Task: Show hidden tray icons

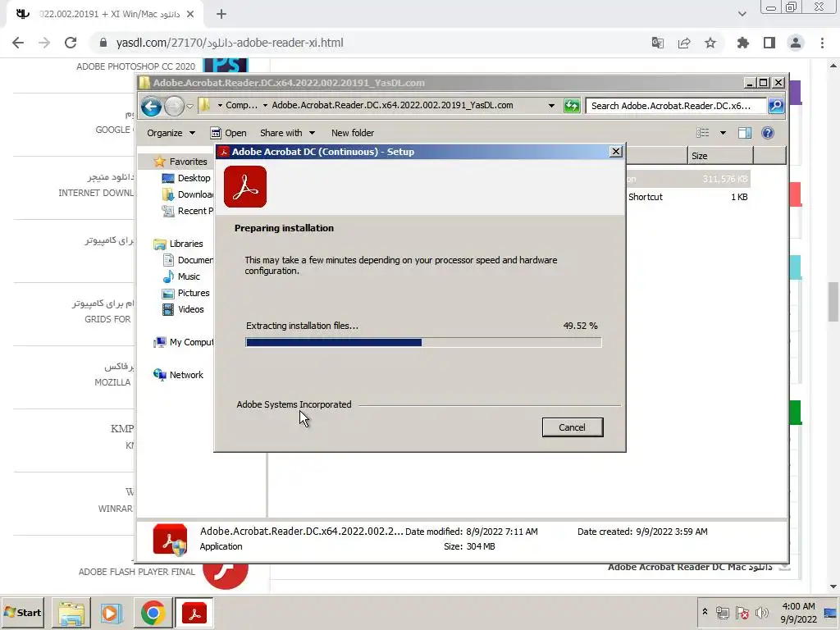Action: pyautogui.click(x=705, y=612)
